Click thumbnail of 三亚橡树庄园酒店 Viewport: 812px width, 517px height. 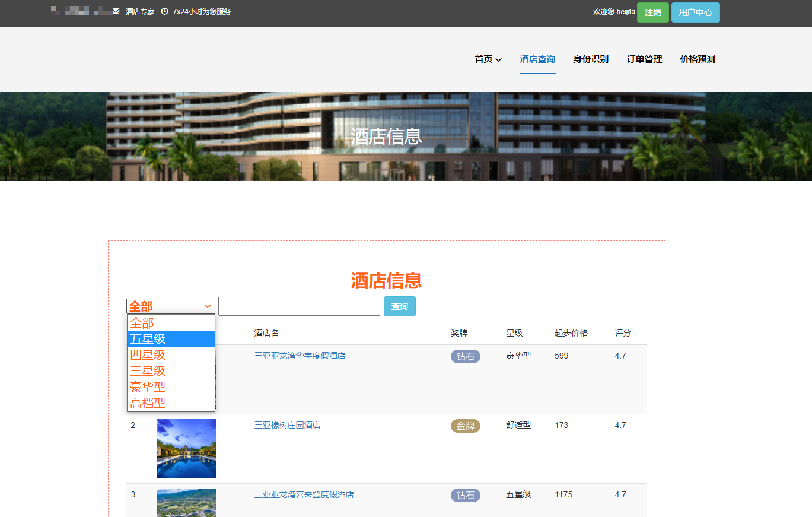[x=187, y=449]
